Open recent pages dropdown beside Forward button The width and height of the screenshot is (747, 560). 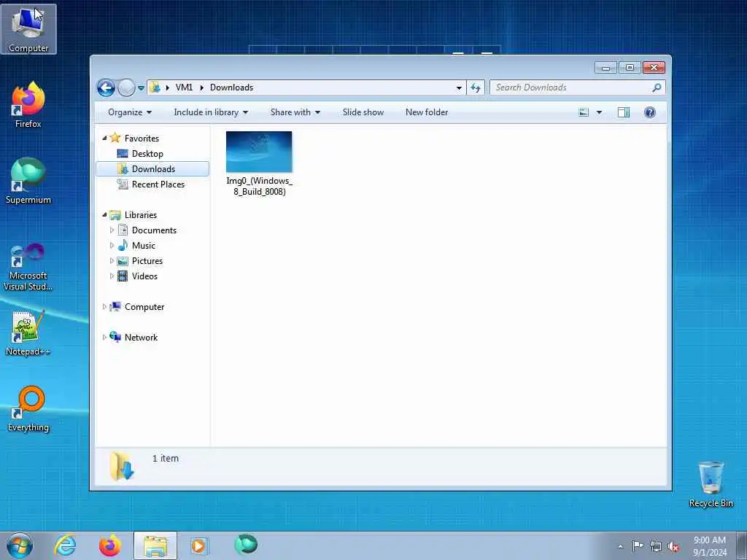(x=141, y=87)
